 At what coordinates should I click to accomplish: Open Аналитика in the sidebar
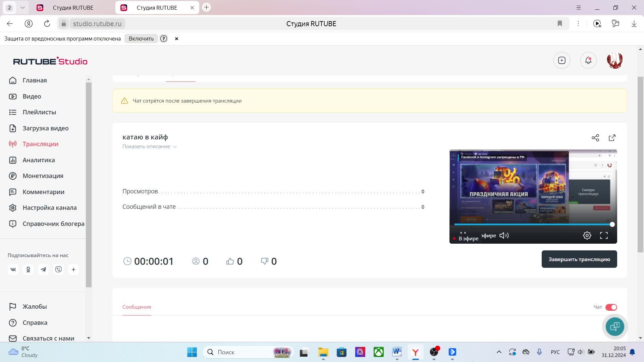[39, 160]
